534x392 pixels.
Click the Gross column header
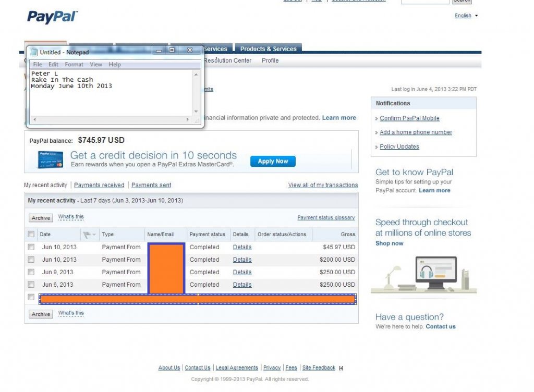point(348,235)
